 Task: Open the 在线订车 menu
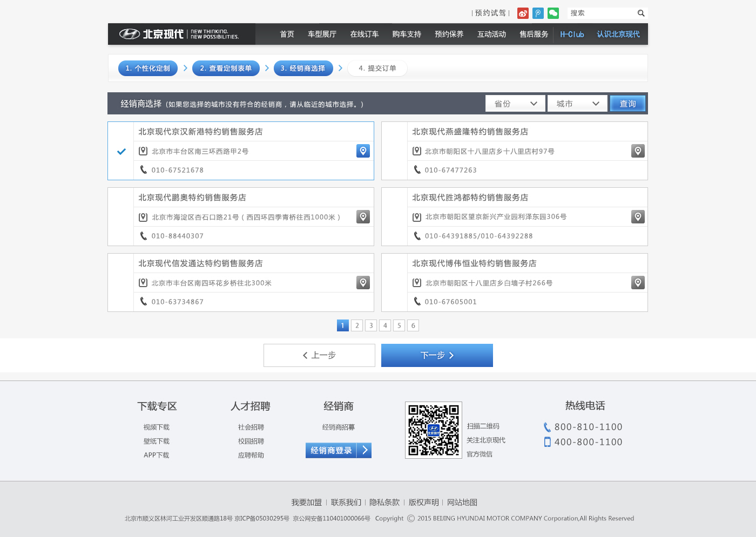[364, 34]
